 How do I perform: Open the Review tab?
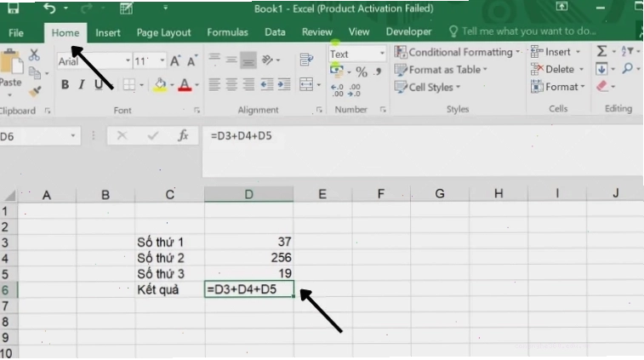tap(316, 32)
